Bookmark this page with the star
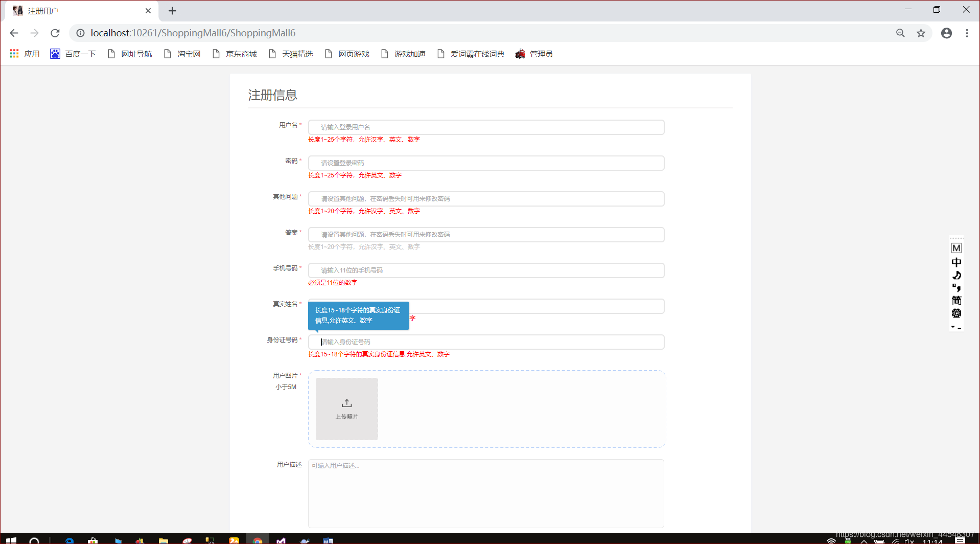980x544 pixels. coord(921,33)
